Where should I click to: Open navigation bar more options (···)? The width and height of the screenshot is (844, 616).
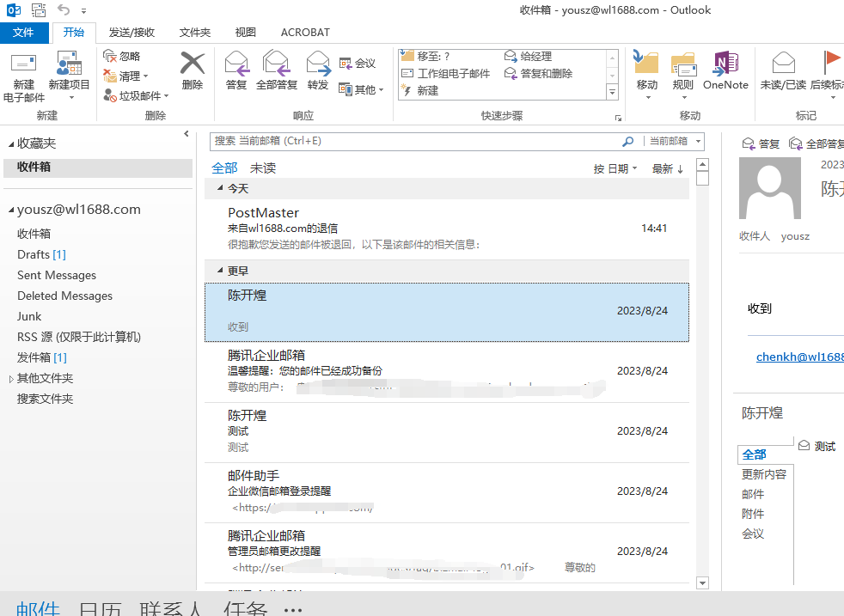pos(293,609)
